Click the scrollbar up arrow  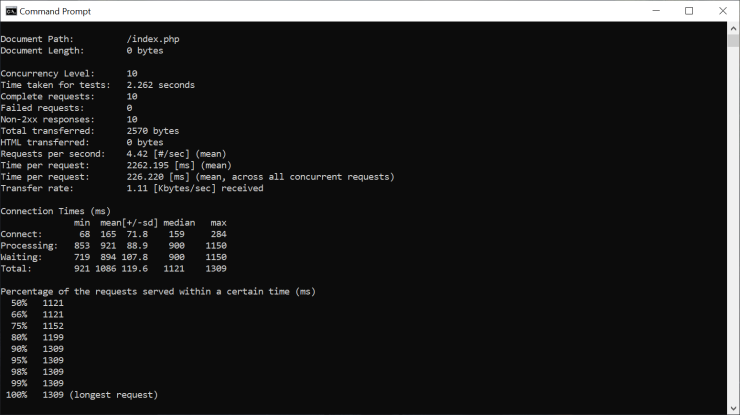733,28
